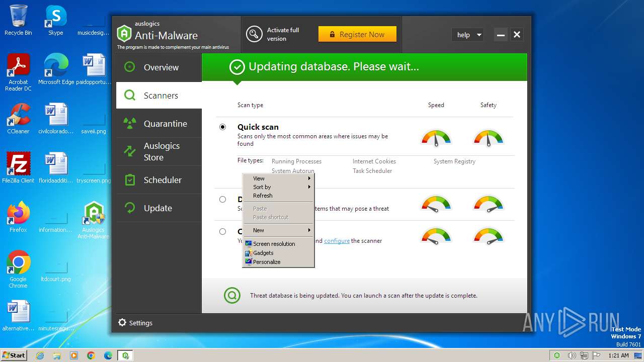This screenshot has height=362, width=644.
Task: Click the Update refresh icon
Action: tap(130, 208)
